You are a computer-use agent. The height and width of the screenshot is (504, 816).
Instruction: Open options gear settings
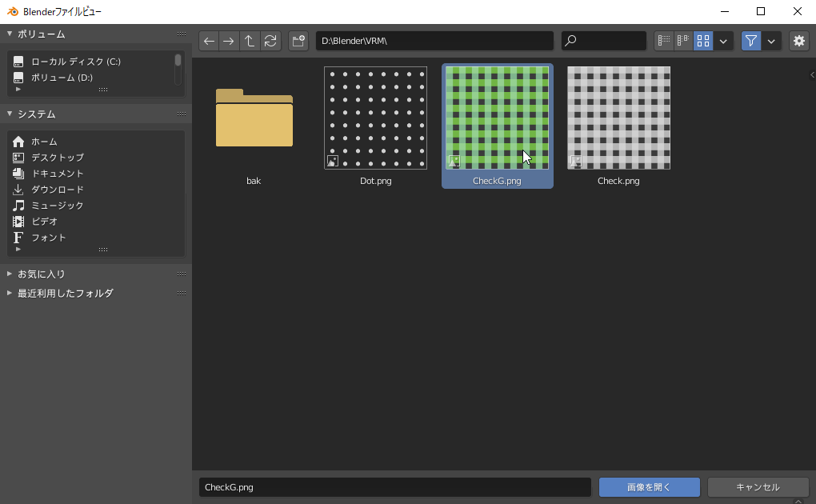pos(799,41)
